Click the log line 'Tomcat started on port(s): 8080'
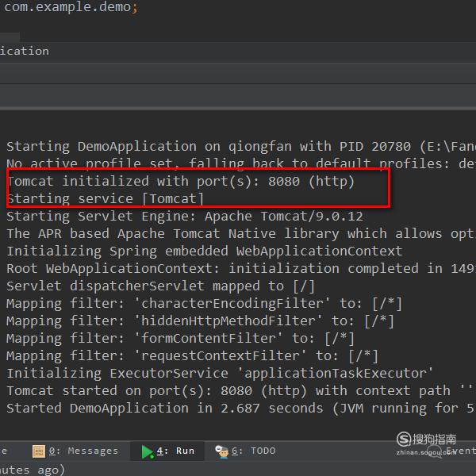Screen dimensions: 476x476 tap(241, 391)
